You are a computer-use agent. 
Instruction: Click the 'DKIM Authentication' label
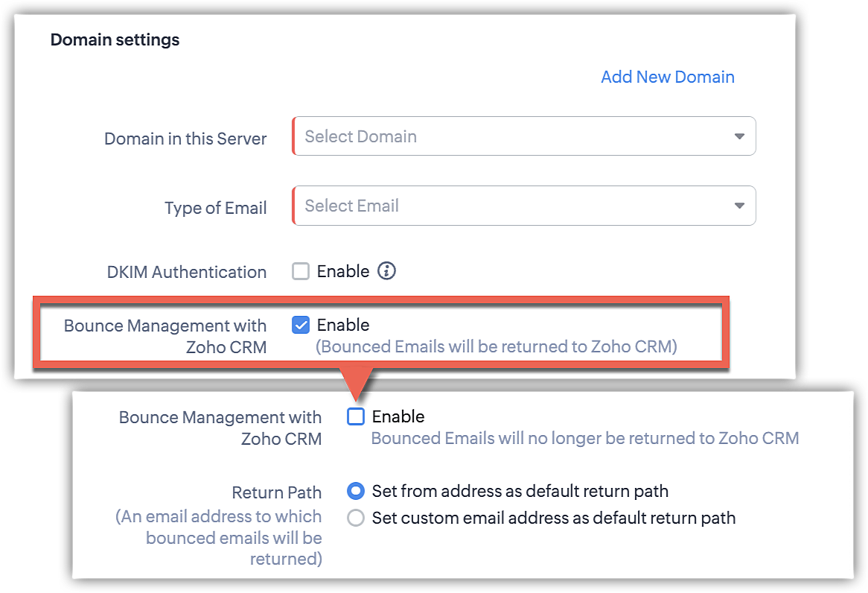tap(186, 272)
